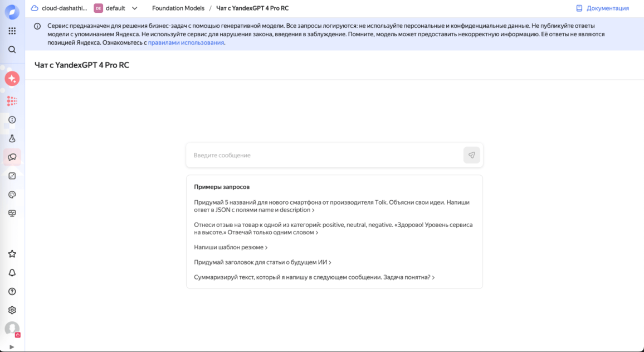The width and height of the screenshot is (644, 352).
Task: Click the user account avatar
Action: (12, 329)
